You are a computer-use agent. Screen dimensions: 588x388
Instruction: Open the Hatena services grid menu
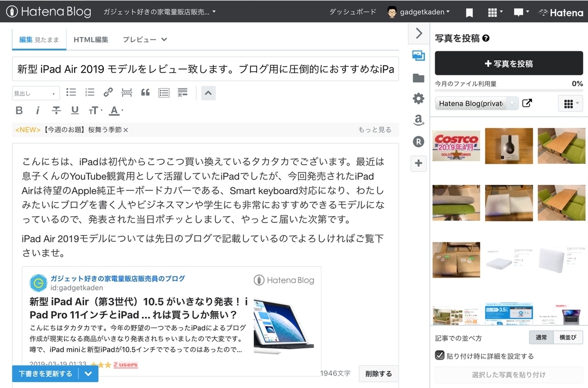pos(496,12)
